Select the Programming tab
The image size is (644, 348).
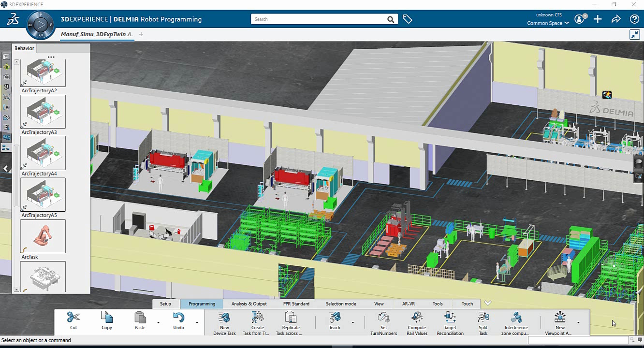[202, 304]
